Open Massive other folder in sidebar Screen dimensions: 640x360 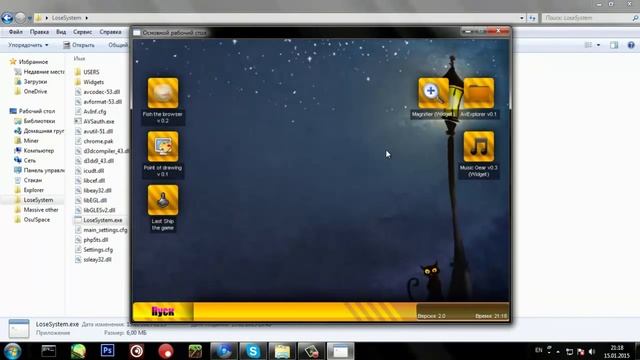point(36,210)
